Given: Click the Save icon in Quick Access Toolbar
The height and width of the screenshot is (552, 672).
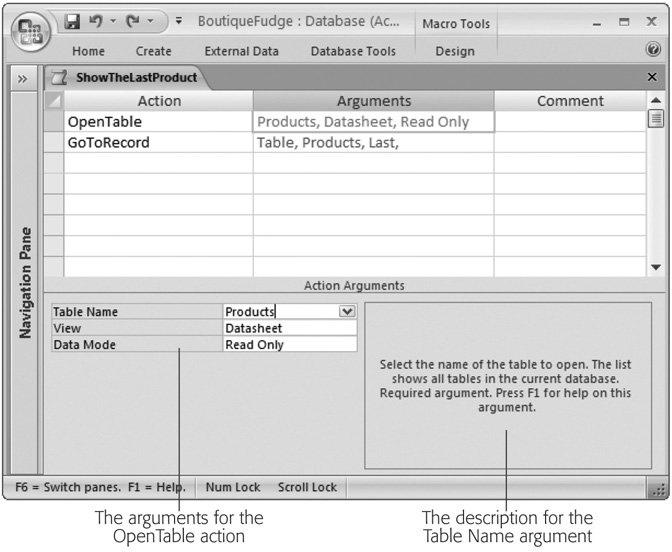Looking at the screenshot, I should [72, 21].
